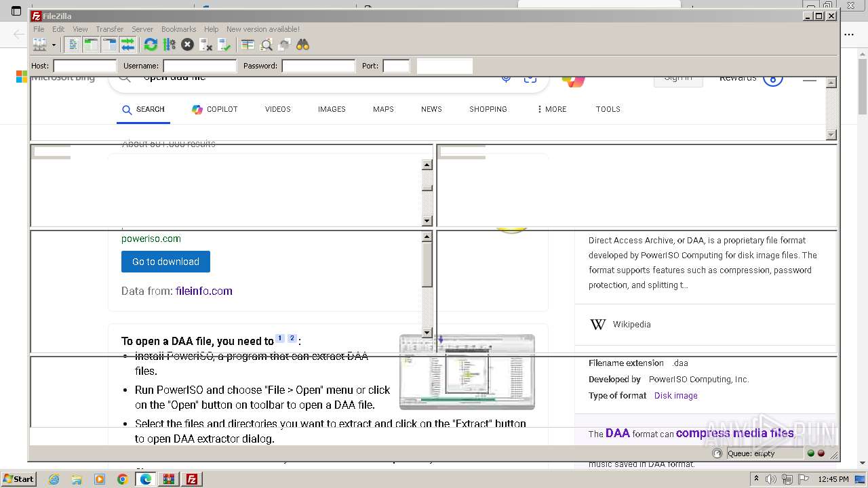Click local tree pane scroll up arrow
The width and height of the screenshot is (868, 488).
coord(427,165)
